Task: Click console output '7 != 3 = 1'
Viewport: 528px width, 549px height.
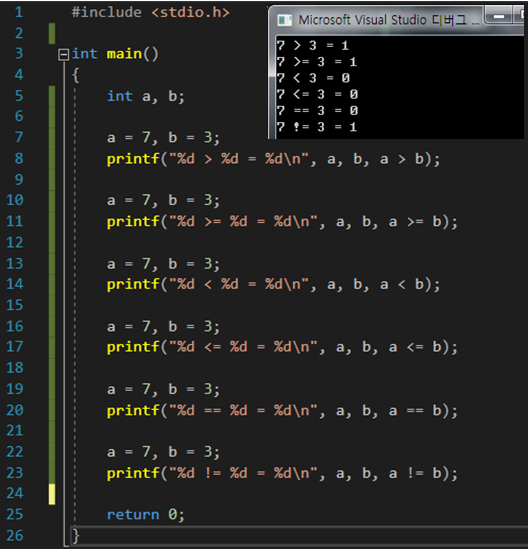Action: [x=317, y=127]
